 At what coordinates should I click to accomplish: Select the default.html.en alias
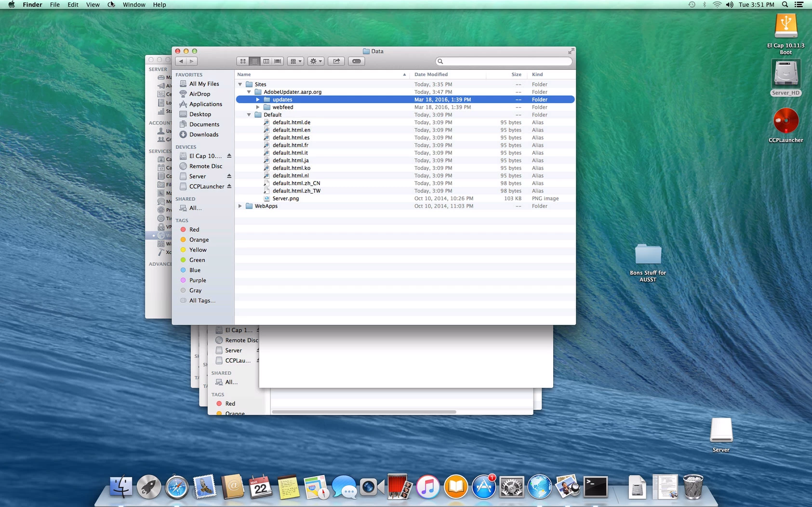point(405,130)
